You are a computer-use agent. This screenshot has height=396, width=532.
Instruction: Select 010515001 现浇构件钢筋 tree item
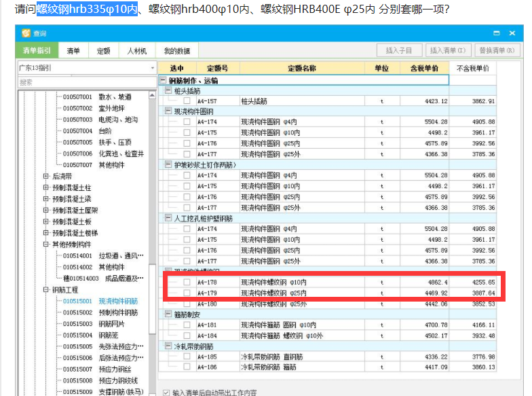tap(100, 301)
